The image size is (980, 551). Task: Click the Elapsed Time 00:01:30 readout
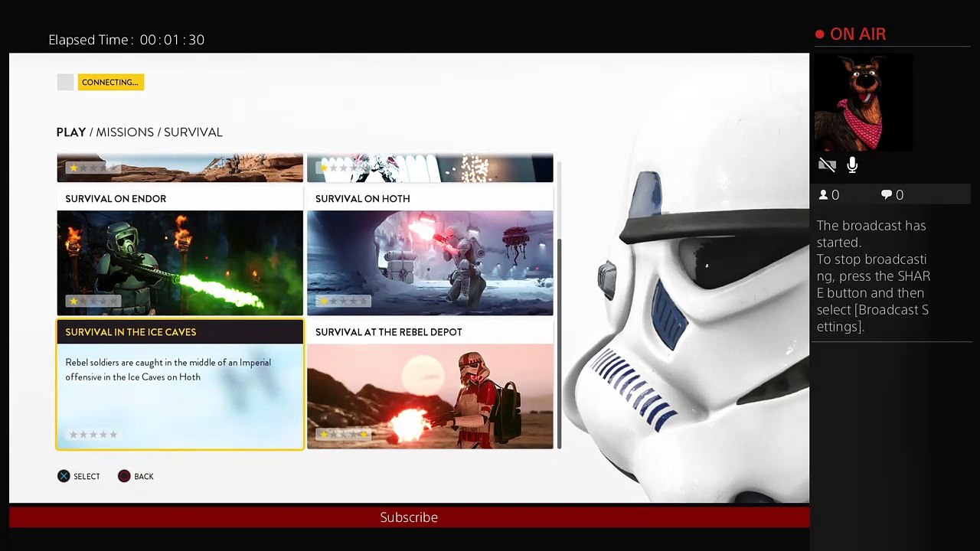click(126, 40)
